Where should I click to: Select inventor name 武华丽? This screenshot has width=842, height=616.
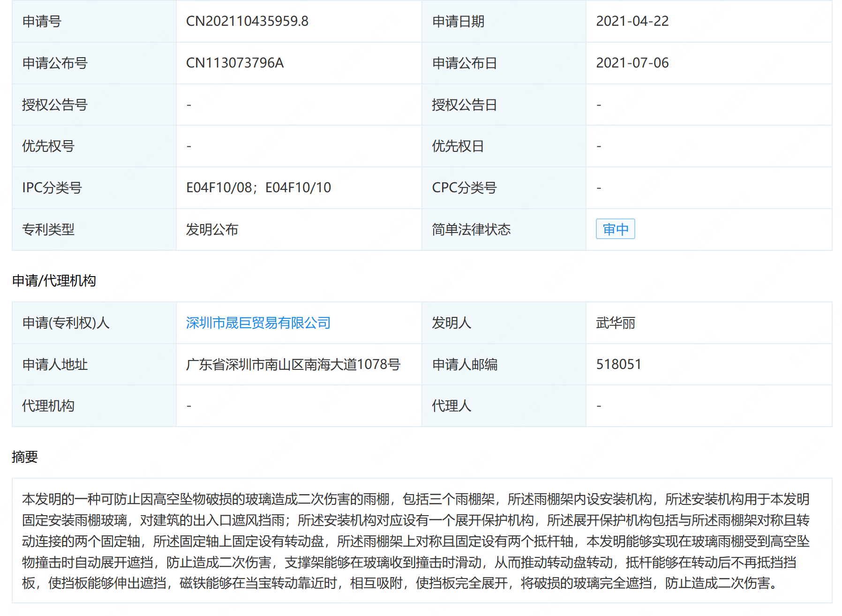615,323
